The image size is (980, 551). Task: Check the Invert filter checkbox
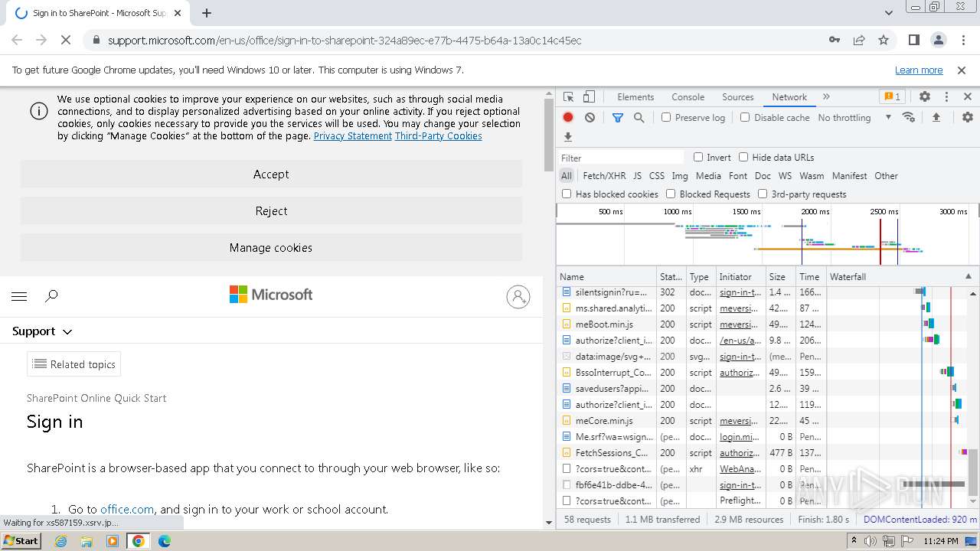698,157
